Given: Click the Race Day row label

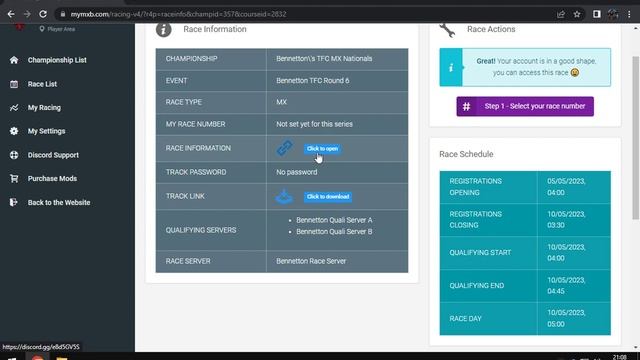Looking at the screenshot, I should pyautogui.click(x=465, y=319).
